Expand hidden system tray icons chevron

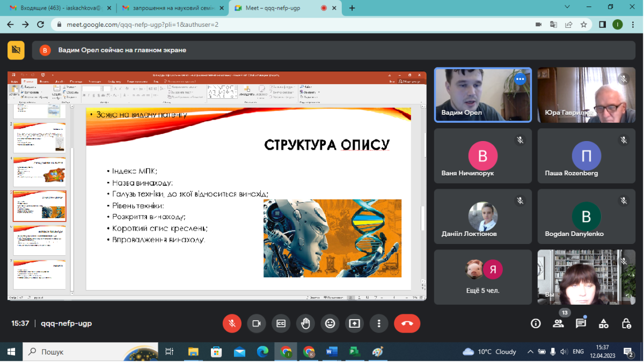(530, 352)
